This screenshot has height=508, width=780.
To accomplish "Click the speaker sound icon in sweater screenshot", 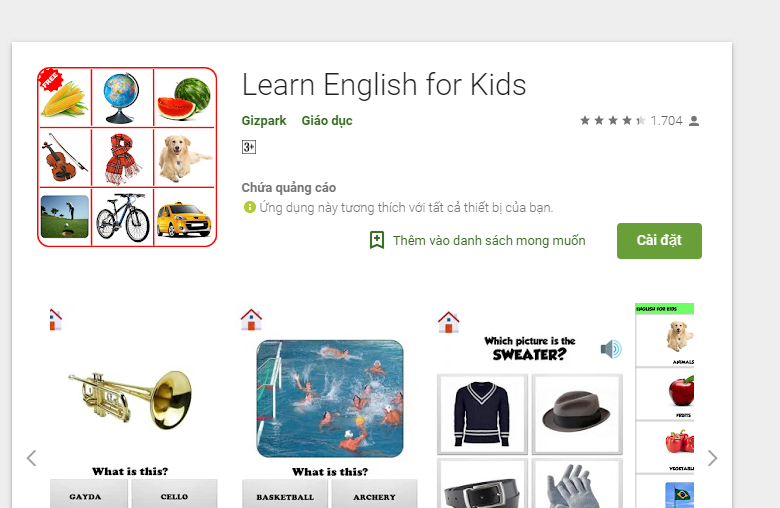I will pyautogui.click(x=611, y=349).
